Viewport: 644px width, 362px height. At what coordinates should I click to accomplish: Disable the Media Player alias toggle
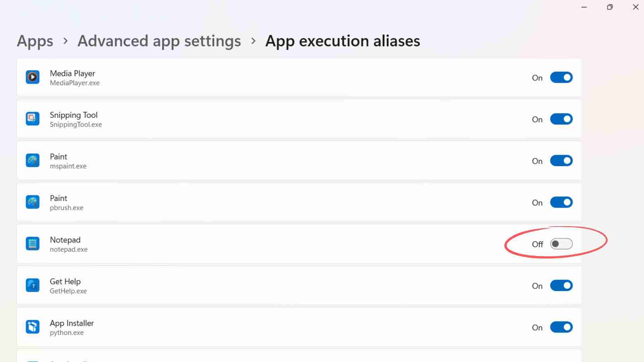(x=561, y=77)
